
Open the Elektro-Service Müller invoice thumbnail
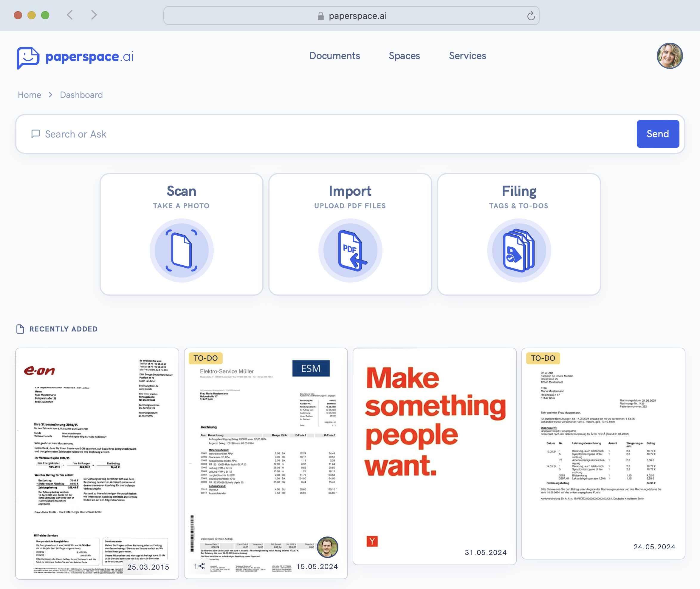[x=266, y=463]
